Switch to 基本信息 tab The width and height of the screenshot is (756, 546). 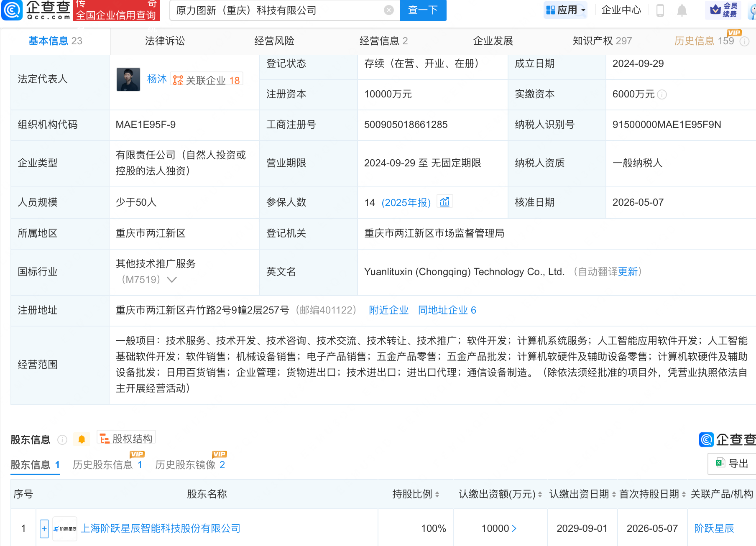[x=56, y=41]
